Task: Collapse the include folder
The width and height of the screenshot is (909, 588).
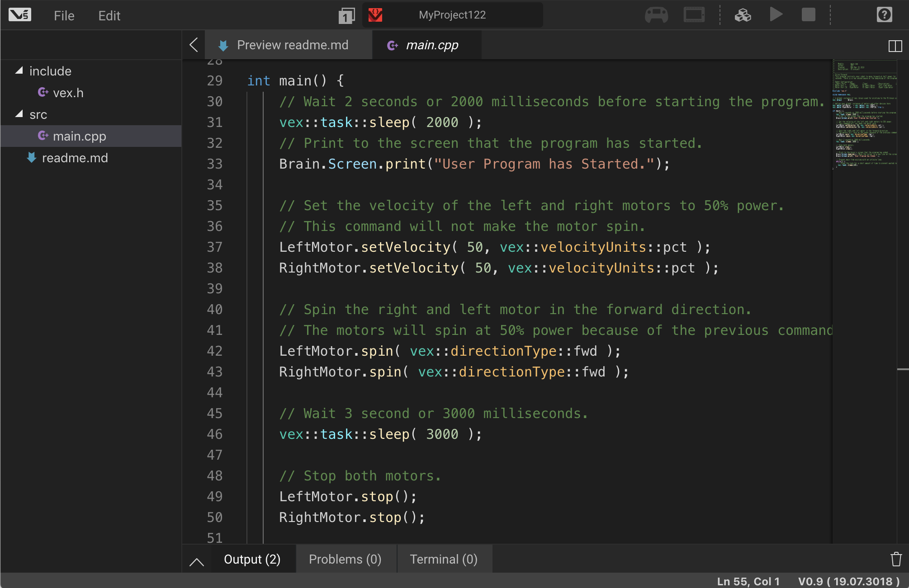Action: click(19, 71)
